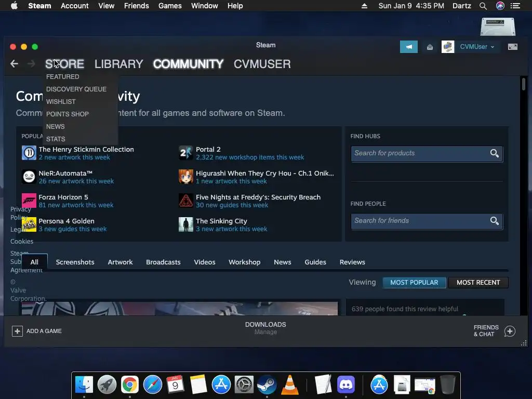
Task: Select MOST POPULAR viewing option
Action: [x=414, y=282]
